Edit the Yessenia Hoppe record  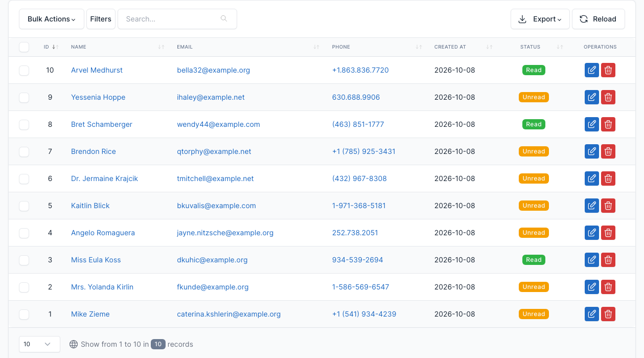pyautogui.click(x=592, y=97)
